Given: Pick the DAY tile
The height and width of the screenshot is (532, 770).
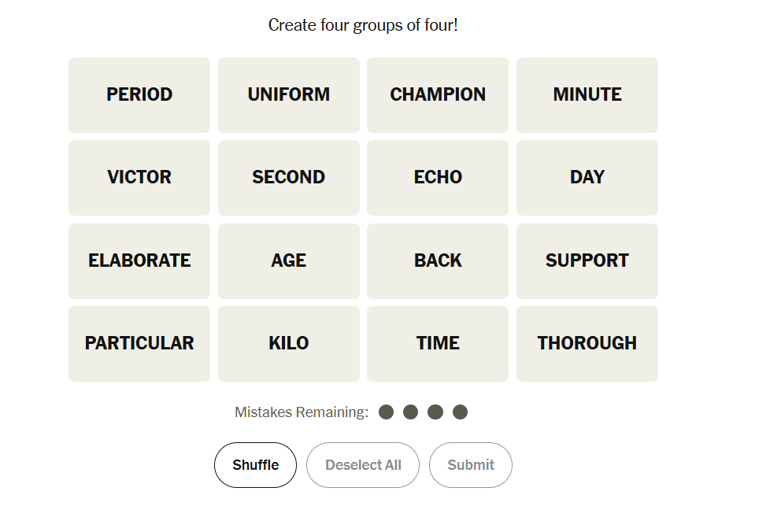Looking at the screenshot, I should 587,178.
